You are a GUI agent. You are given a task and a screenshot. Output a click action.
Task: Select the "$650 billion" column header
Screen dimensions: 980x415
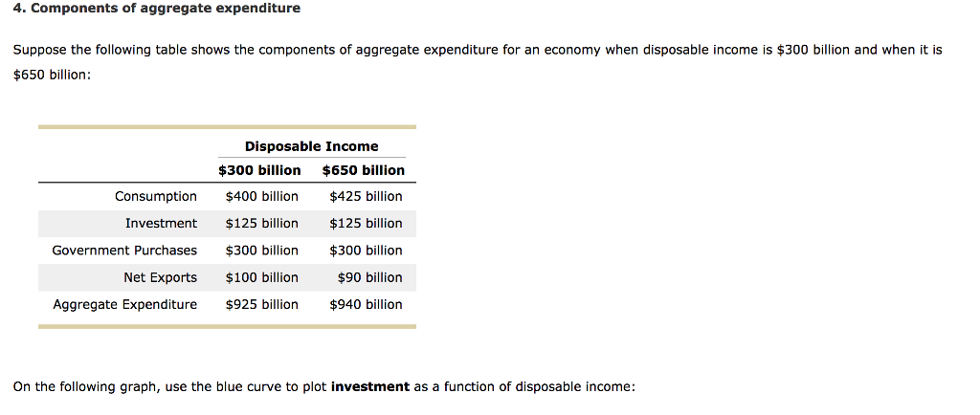(x=364, y=170)
